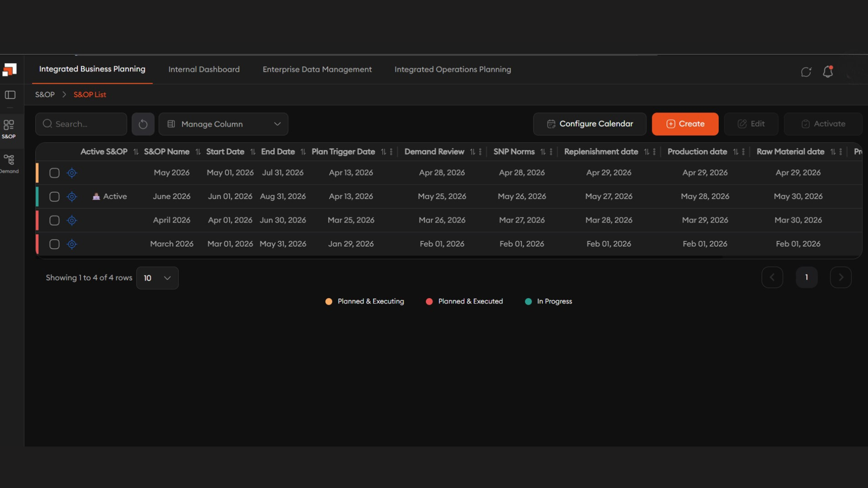This screenshot has width=868, height=488.
Task: Click target icon in May 2026 row
Action: point(72,173)
